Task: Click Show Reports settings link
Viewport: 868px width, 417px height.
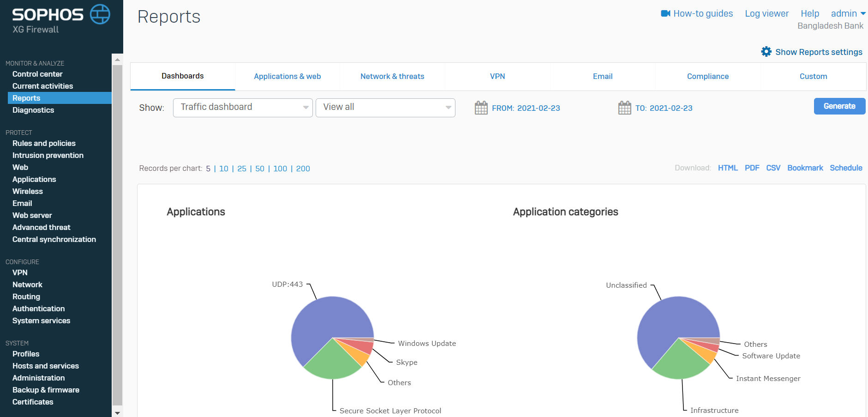Action: pos(819,52)
